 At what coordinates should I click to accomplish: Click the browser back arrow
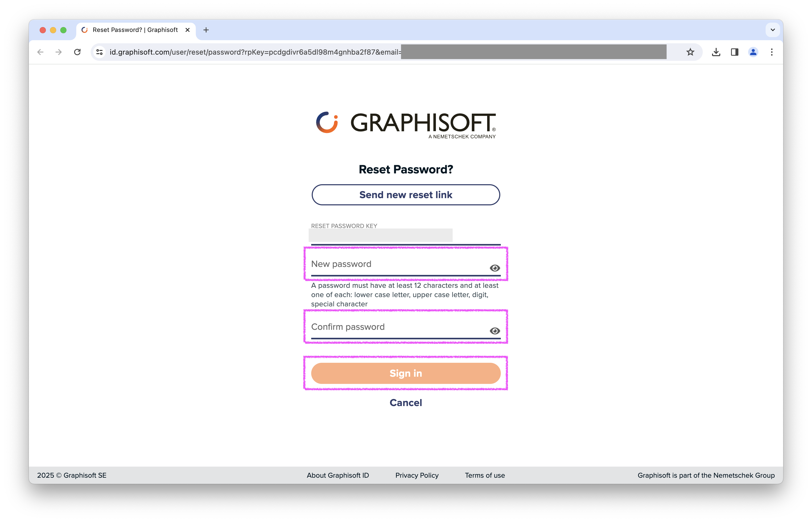tap(40, 52)
